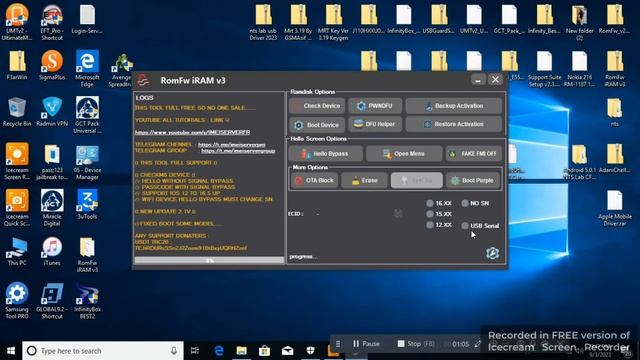640x360 pixels.
Task: Open Microsoft Store from the taskbar
Action: 264,351
